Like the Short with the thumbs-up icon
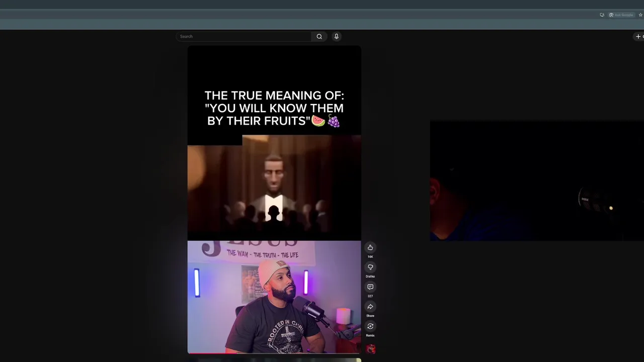Image resolution: width=644 pixels, height=362 pixels. [370, 247]
